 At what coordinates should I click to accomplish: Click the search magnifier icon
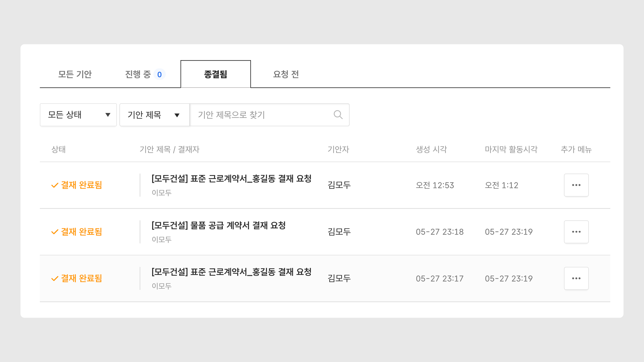[338, 115]
